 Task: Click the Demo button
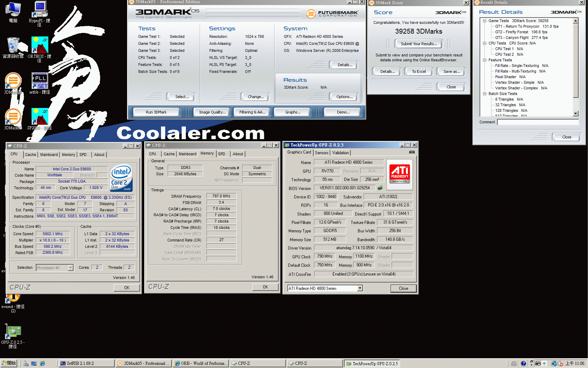[x=343, y=112]
